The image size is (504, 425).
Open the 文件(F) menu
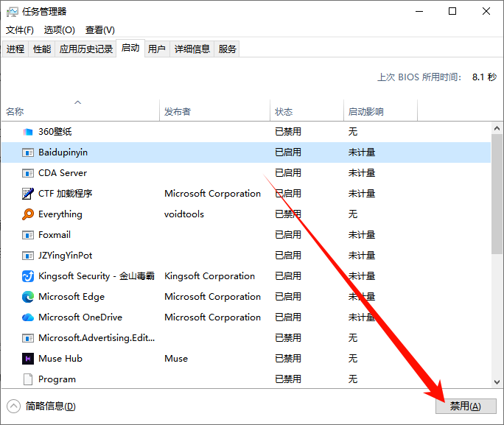pyautogui.click(x=20, y=30)
